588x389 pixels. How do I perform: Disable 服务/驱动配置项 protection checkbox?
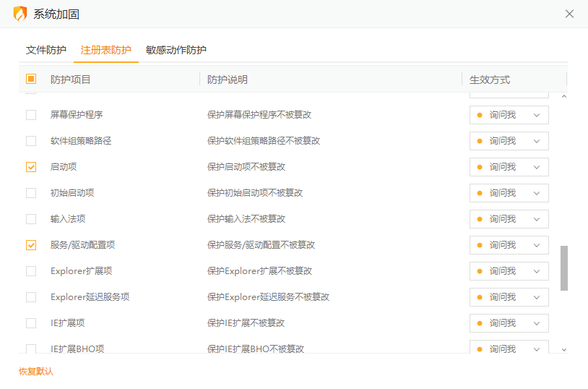(x=31, y=245)
